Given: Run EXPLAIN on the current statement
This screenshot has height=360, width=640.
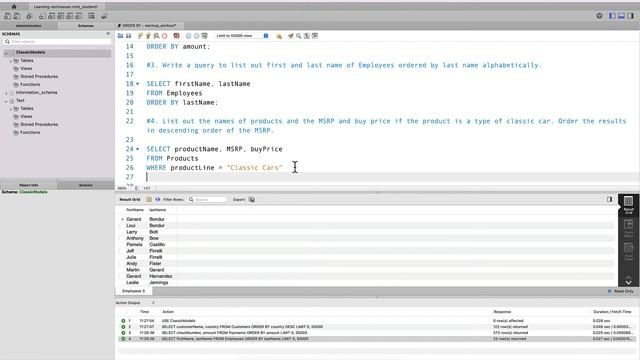Looking at the screenshot, I should (156, 36).
